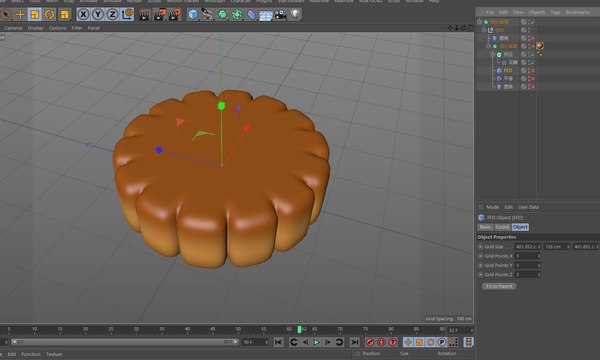The image size is (600, 360).
Task: Switch to the Coord. tab
Action: click(502, 227)
